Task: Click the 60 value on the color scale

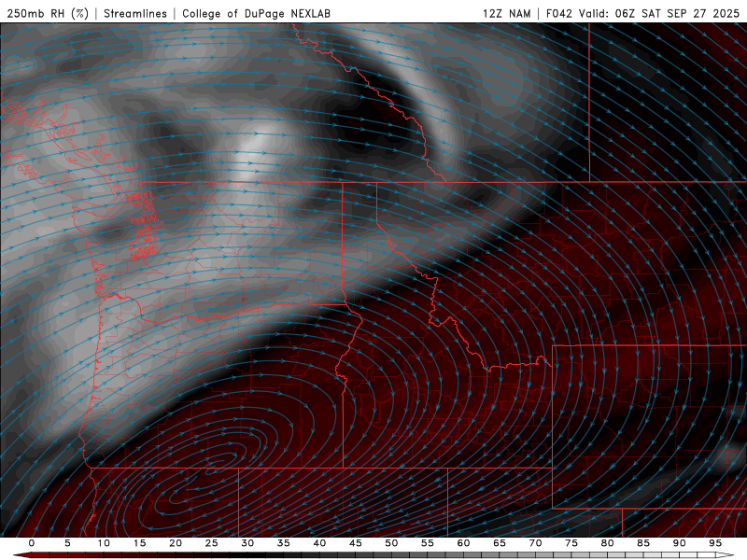Action: pyautogui.click(x=463, y=543)
